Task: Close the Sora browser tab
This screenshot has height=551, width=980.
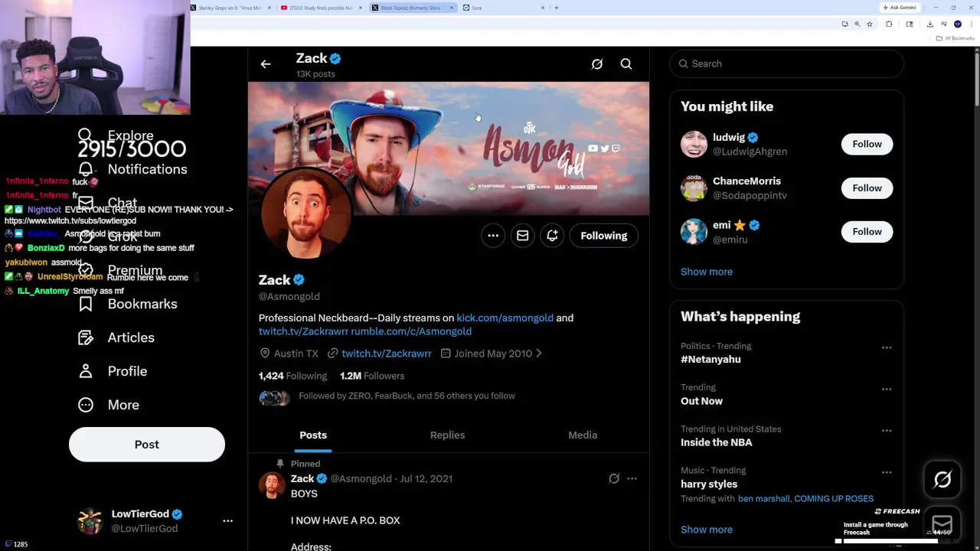Action: pyautogui.click(x=543, y=8)
